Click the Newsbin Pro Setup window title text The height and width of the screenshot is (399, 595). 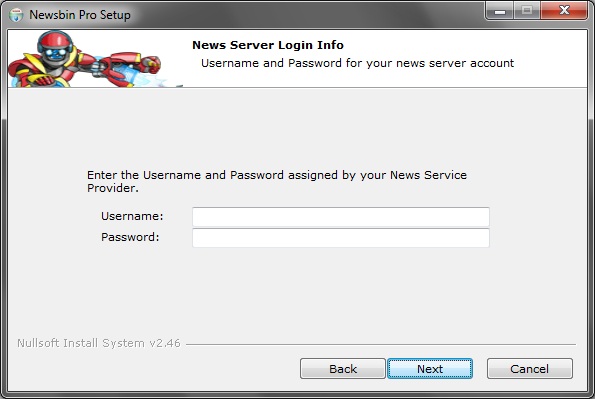[80, 15]
